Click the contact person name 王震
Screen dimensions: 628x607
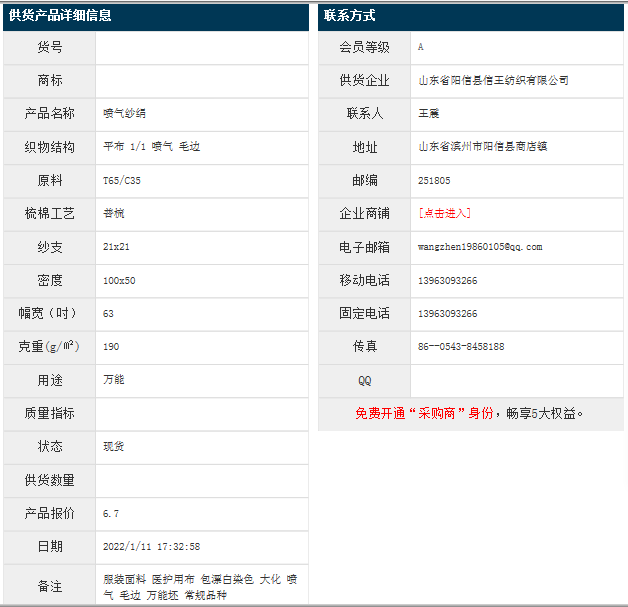pyautogui.click(x=429, y=113)
